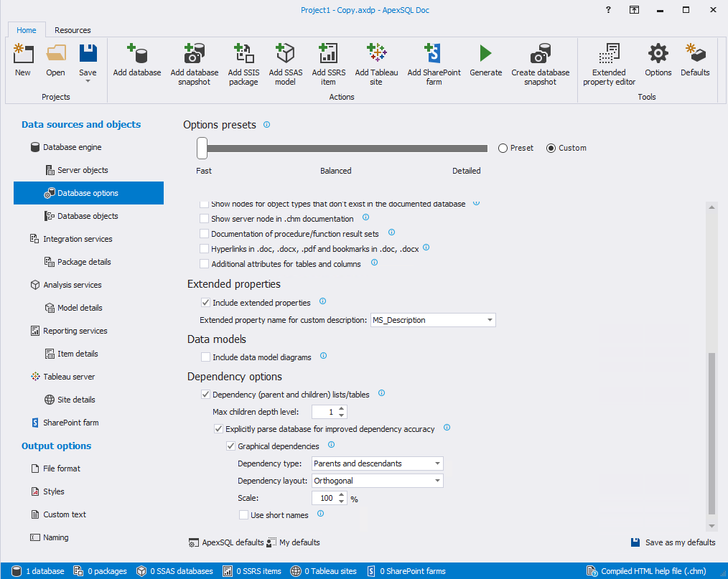Click Save as my defaults
This screenshot has width=728, height=579.
tap(673, 542)
